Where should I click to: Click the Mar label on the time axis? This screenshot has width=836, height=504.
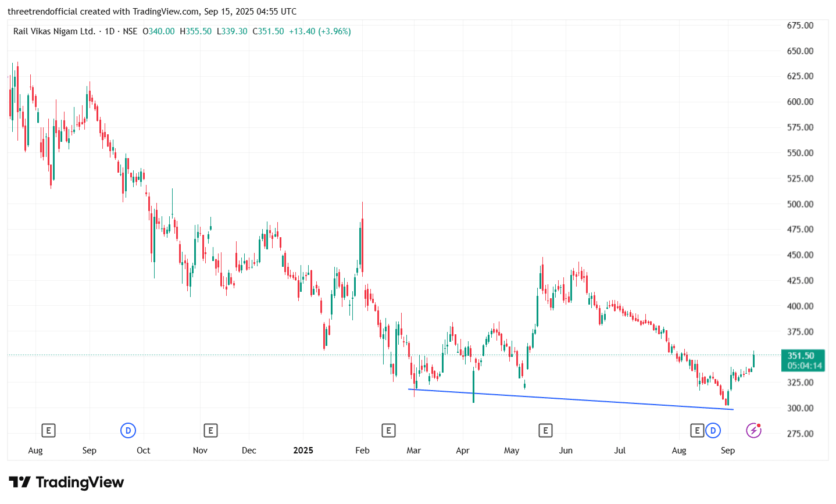coord(414,451)
